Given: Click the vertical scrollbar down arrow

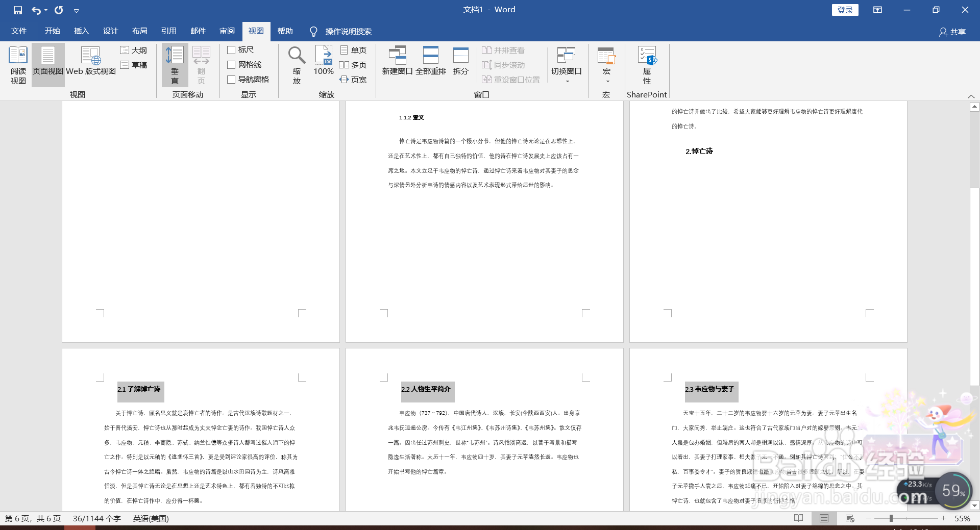Looking at the screenshot, I should click(974, 506).
